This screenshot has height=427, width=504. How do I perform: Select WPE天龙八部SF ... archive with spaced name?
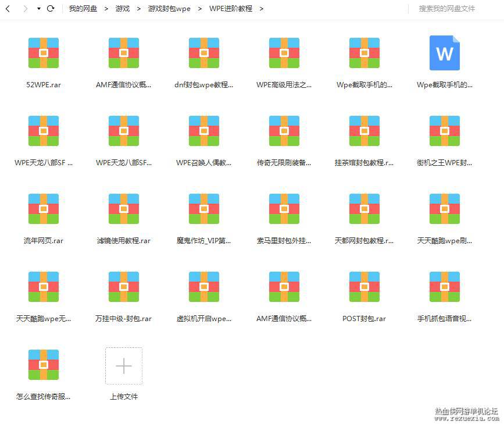point(44,131)
